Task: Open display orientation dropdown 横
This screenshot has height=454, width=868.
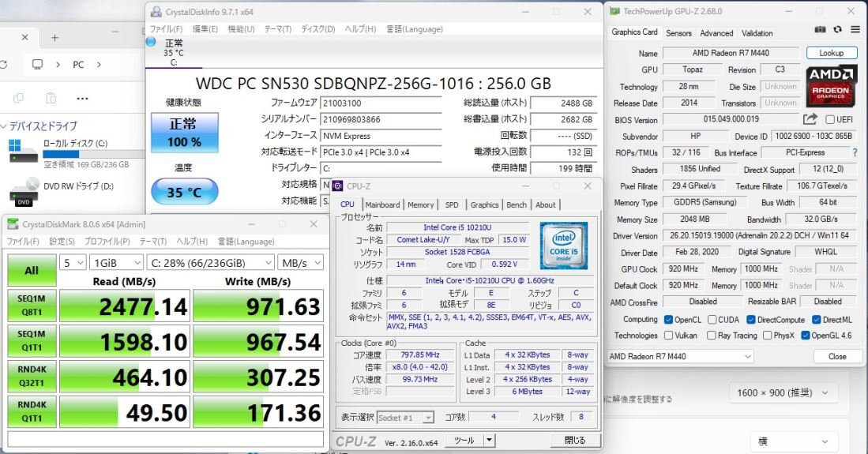Action: point(793,441)
